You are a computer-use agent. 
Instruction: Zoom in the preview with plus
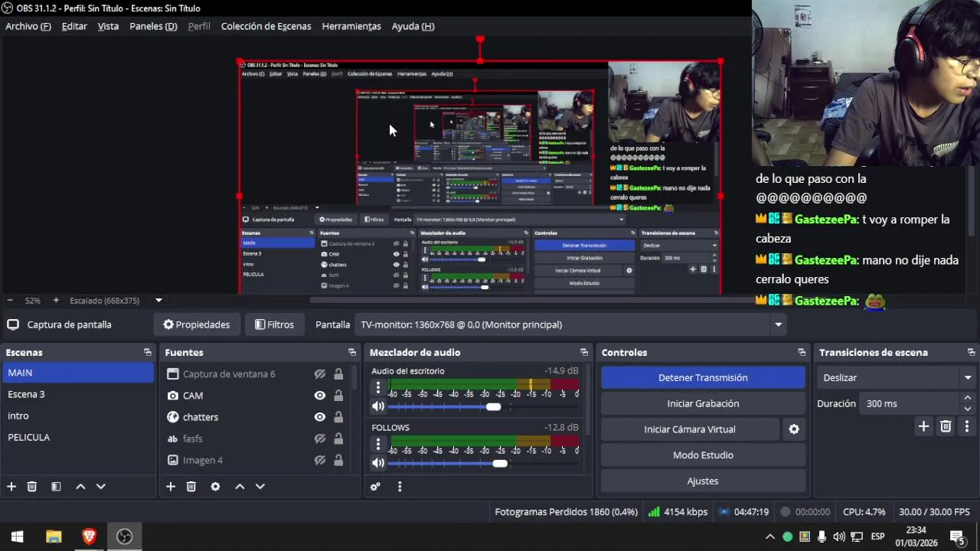[x=55, y=301]
